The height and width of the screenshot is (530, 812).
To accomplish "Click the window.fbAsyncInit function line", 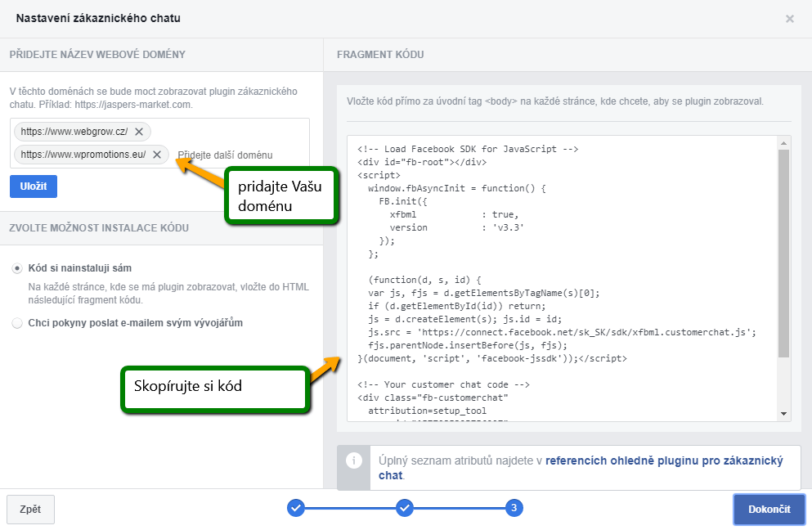I will (x=457, y=189).
